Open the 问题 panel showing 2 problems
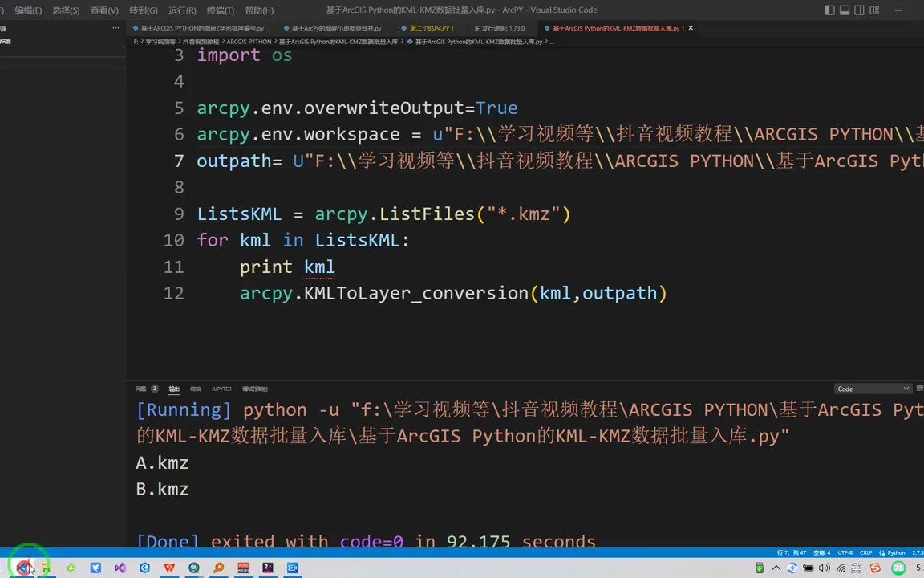 [145, 389]
